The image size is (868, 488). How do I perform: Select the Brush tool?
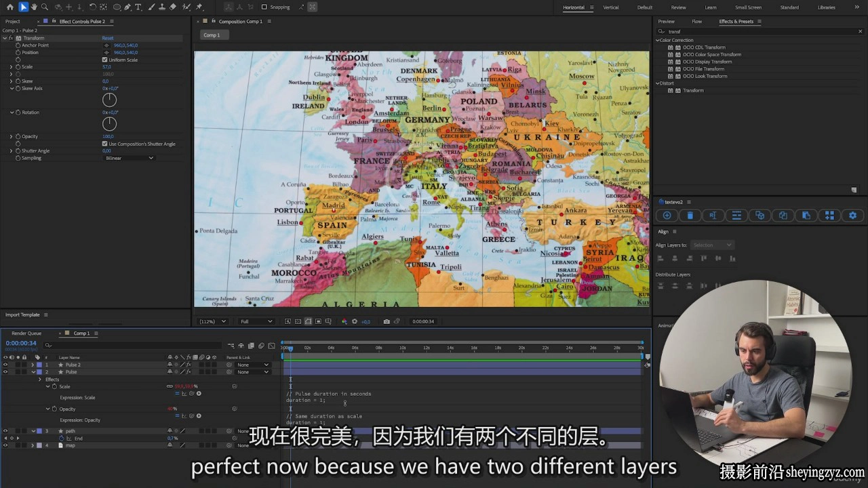click(152, 7)
